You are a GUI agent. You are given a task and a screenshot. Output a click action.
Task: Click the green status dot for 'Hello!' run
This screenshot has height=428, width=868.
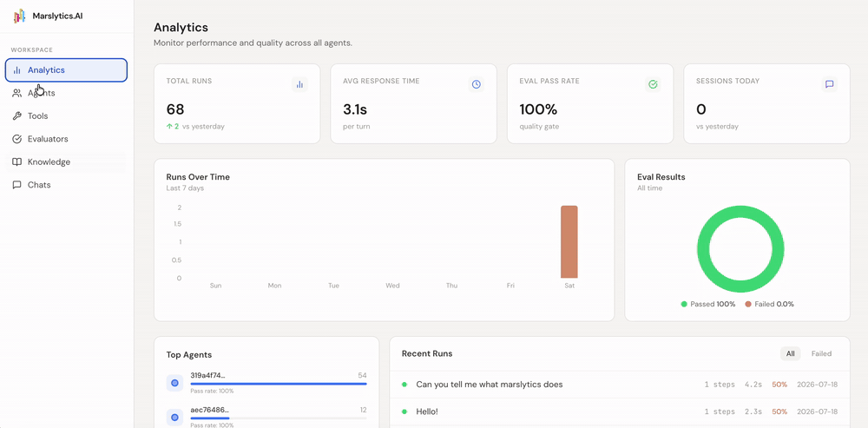click(404, 412)
